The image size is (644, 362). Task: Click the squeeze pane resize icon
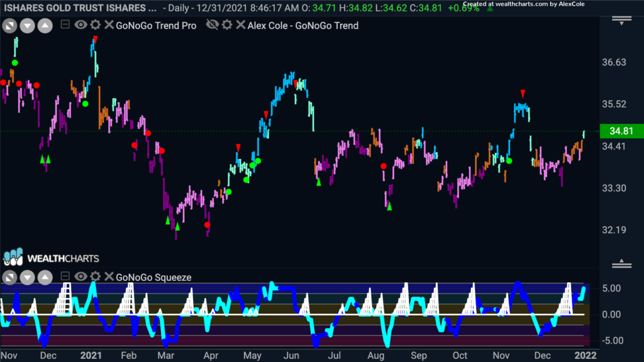tap(9, 277)
